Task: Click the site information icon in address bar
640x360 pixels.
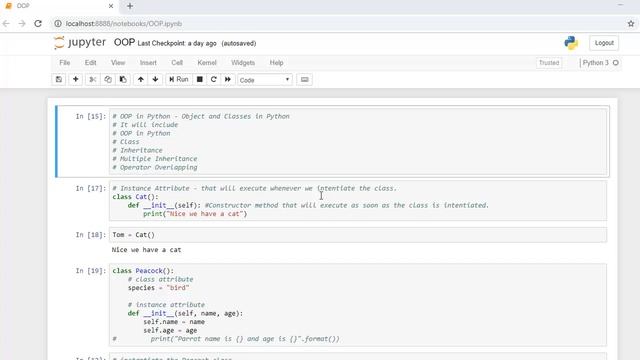Action: pos(58,24)
